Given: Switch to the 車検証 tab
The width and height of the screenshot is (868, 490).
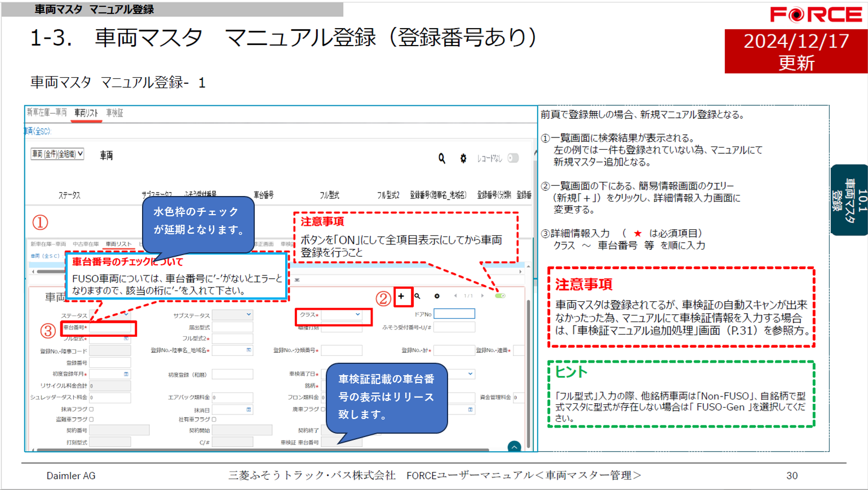Looking at the screenshot, I should coord(114,113).
